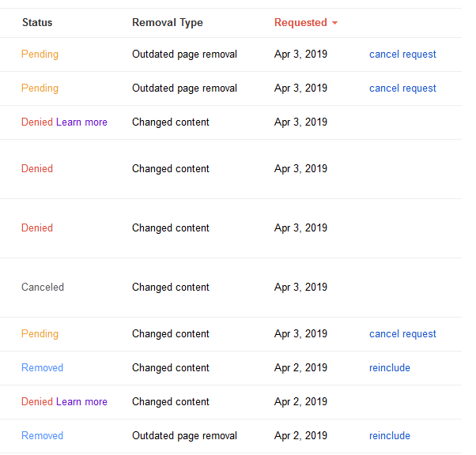This screenshot has height=455, width=476.
Task: Select the Canceled status label
Action: tap(43, 287)
